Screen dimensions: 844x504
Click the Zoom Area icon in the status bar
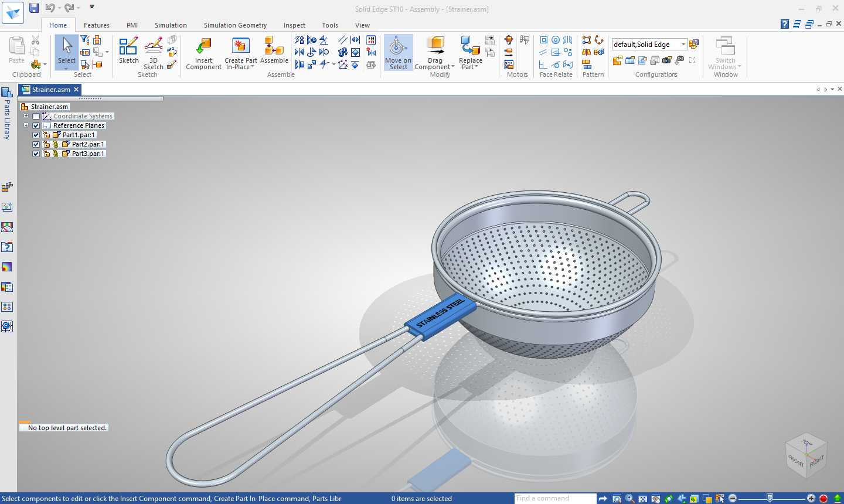[x=617, y=499]
